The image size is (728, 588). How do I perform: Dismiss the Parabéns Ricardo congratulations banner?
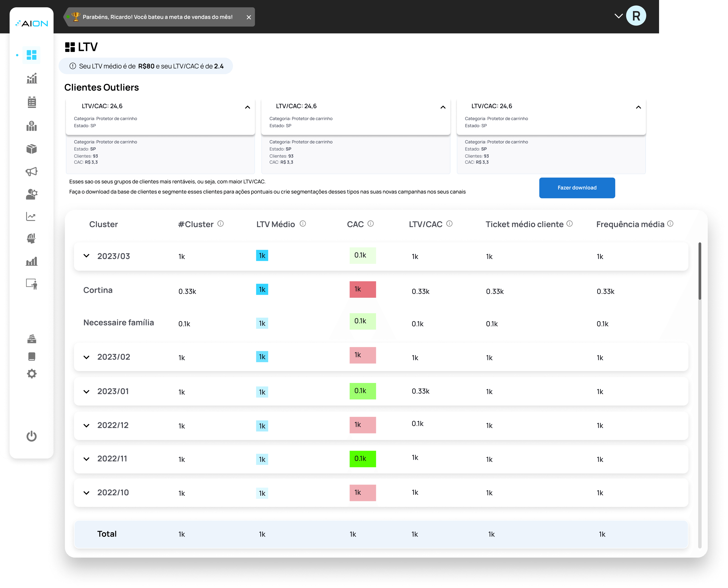click(249, 17)
